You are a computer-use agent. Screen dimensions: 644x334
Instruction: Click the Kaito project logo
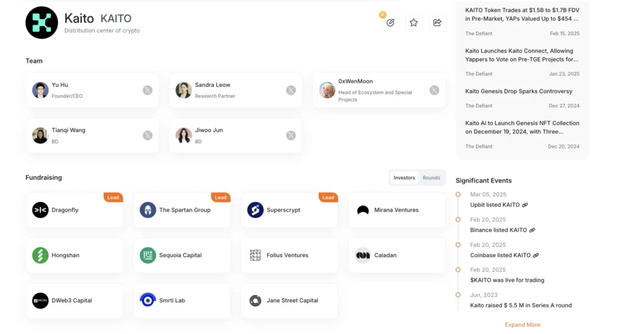pyautogui.click(x=42, y=23)
